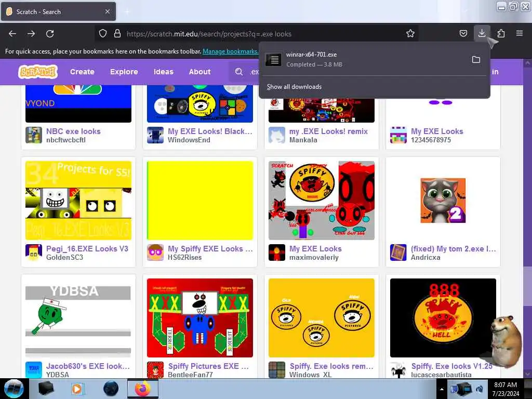Click YDBSA avatar icon

[x=34, y=370]
